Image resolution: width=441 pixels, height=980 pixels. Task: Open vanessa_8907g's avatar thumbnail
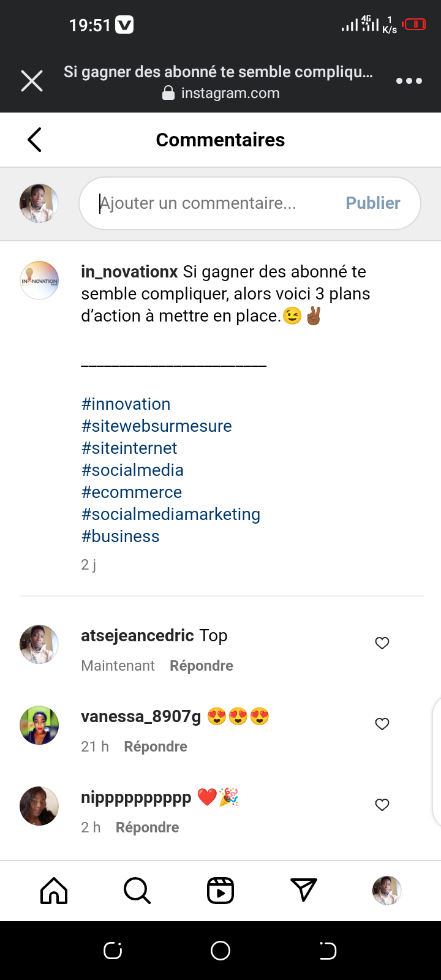[x=39, y=725]
